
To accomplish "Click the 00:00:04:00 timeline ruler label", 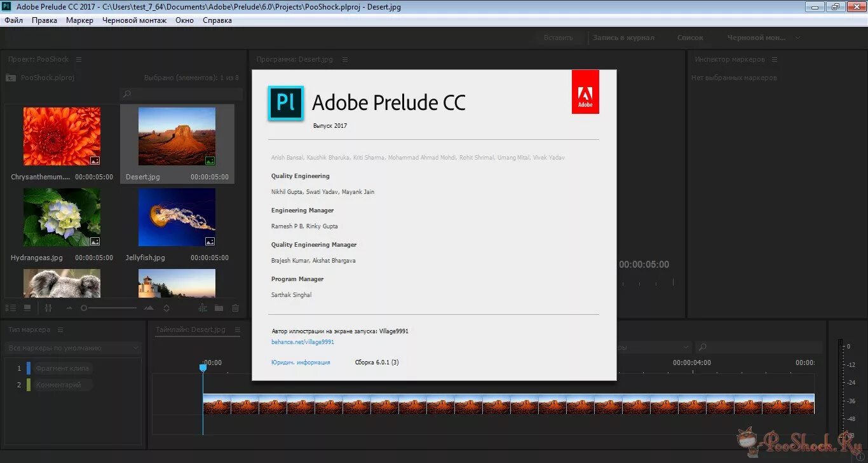I will point(692,363).
